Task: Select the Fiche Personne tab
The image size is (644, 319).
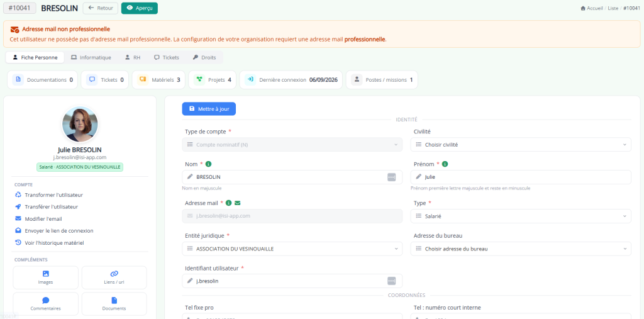Action: (35, 57)
